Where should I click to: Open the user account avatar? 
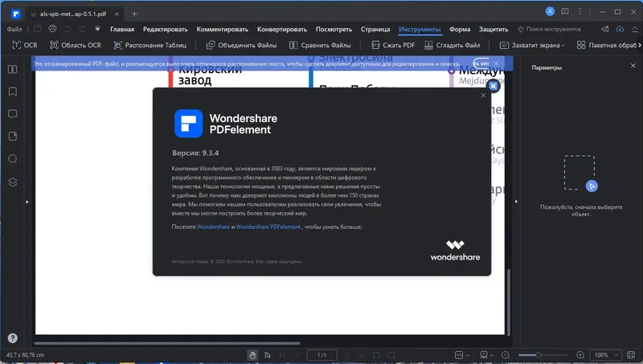pos(550,11)
